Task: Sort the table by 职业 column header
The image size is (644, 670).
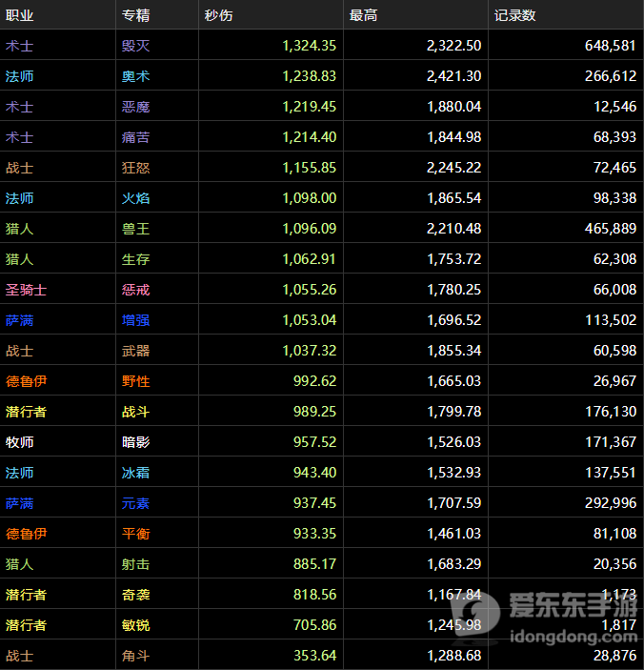Action: [x=19, y=15]
